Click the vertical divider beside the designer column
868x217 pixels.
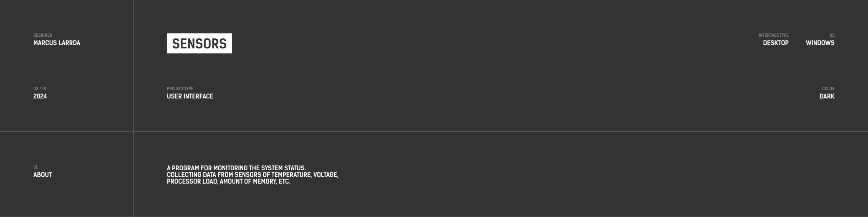click(133, 67)
